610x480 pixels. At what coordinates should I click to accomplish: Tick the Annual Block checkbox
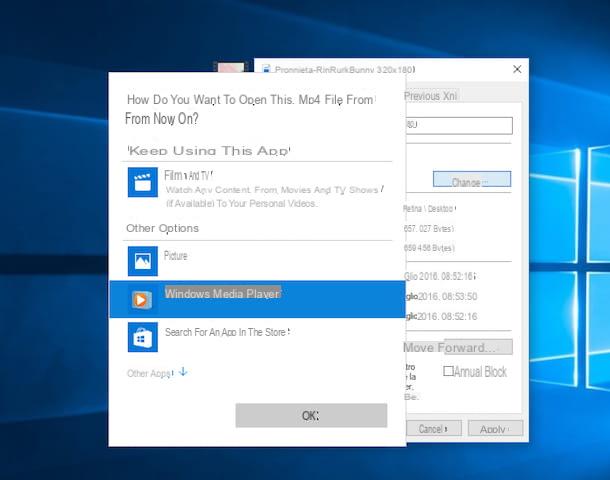coord(448,371)
